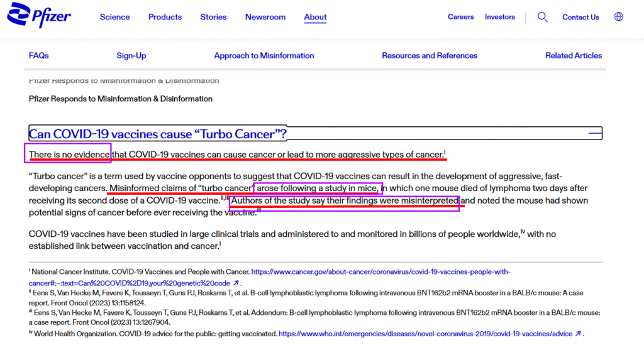Open the Science menu
This screenshot has height=350, width=644.
tap(114, 17)
